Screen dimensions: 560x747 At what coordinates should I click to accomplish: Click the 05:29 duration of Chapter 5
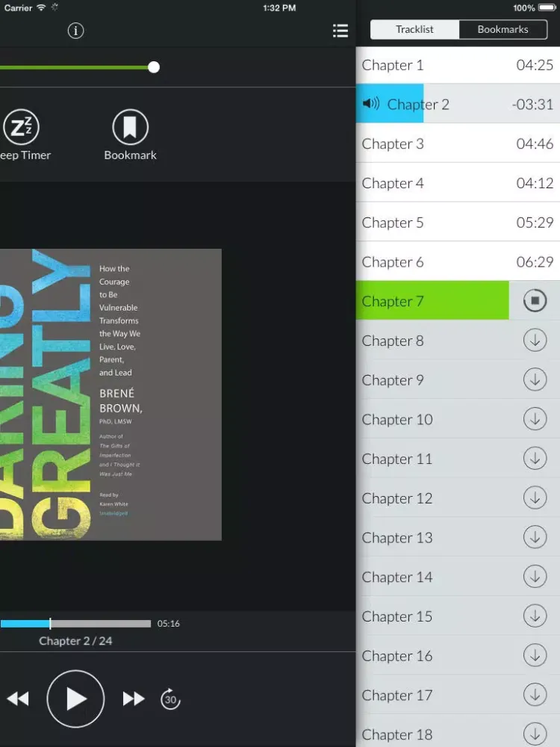(x=535, y=223)
